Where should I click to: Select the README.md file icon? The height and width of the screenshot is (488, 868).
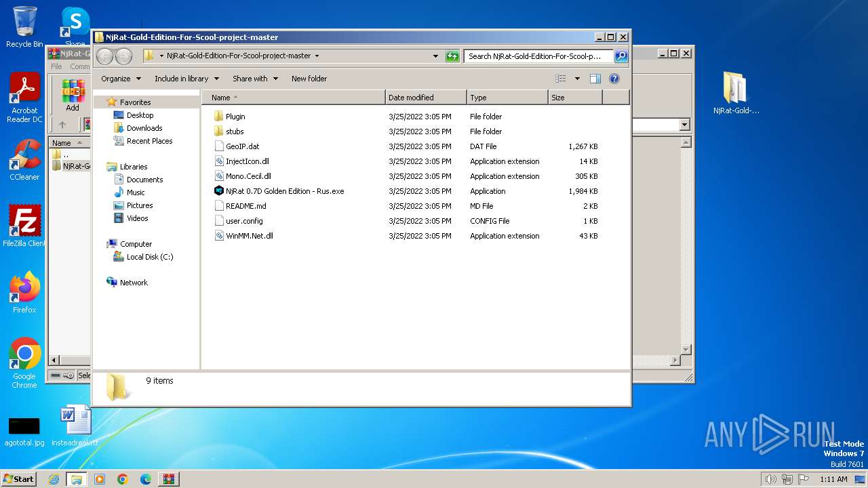pos(218,206)
